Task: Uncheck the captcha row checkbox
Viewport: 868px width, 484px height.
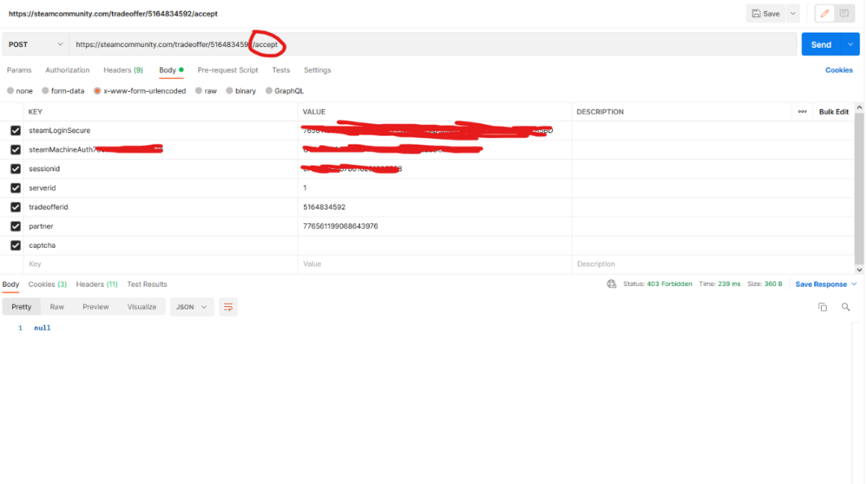Action: point(16,245)
